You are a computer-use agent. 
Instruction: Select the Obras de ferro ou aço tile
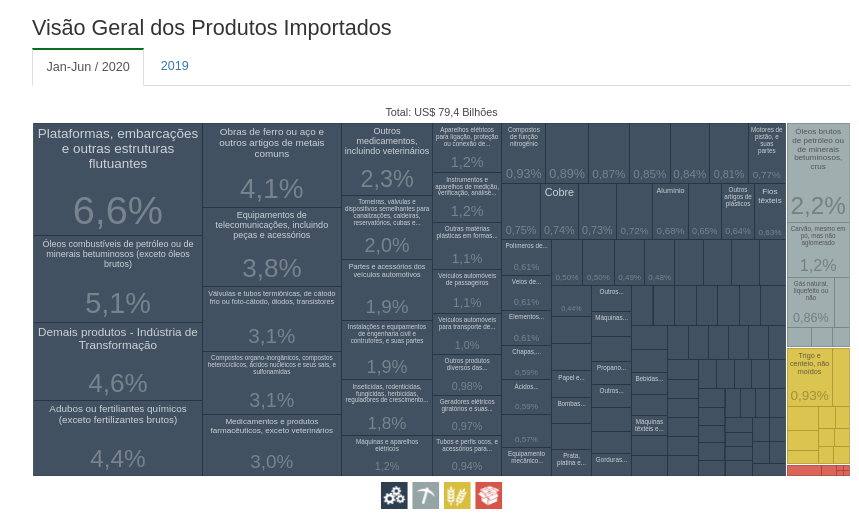pyautogui.click(x=272, y=165)
